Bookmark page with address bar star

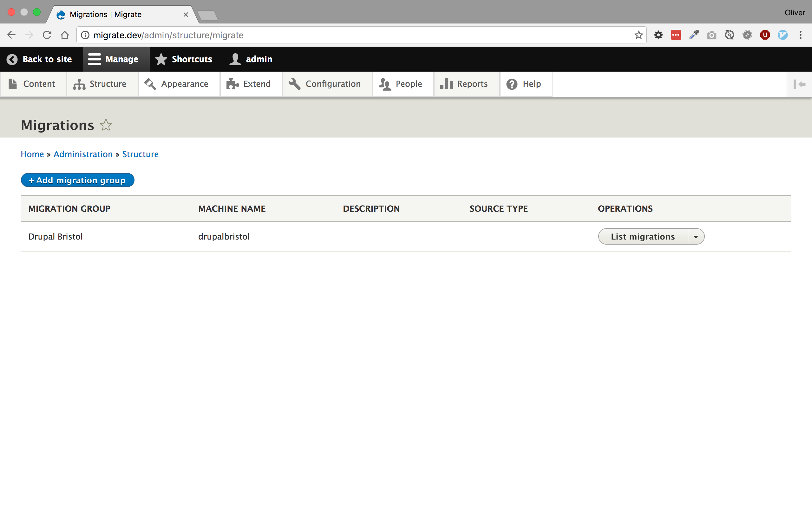638,35
